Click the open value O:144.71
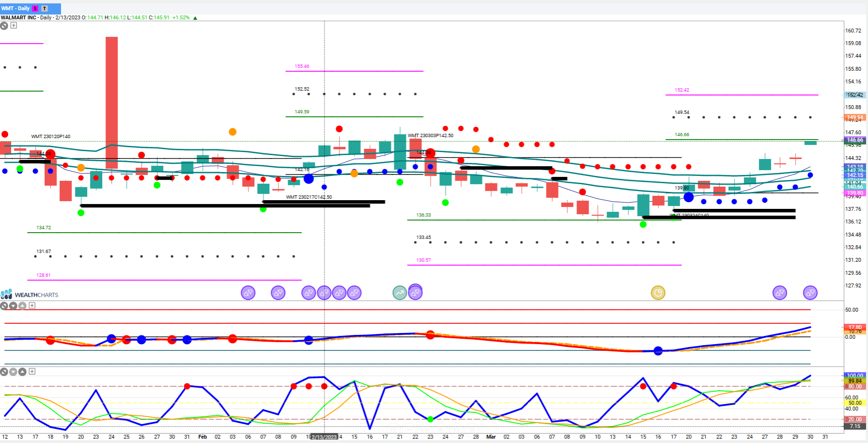The image size is (868, 443). (93, 17)
